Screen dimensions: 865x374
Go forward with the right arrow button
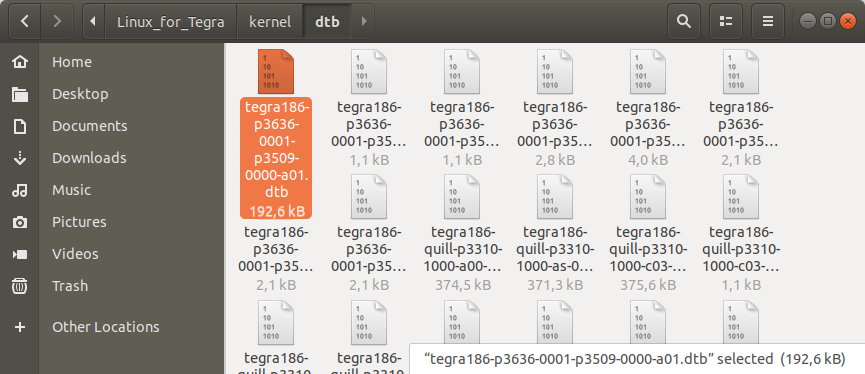[57, 22]
